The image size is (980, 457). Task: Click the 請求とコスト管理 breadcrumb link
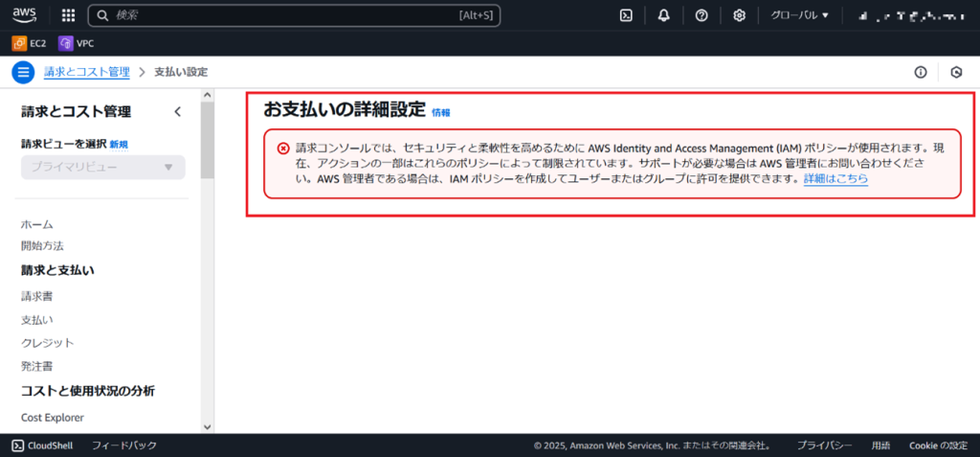coord(86,72)
